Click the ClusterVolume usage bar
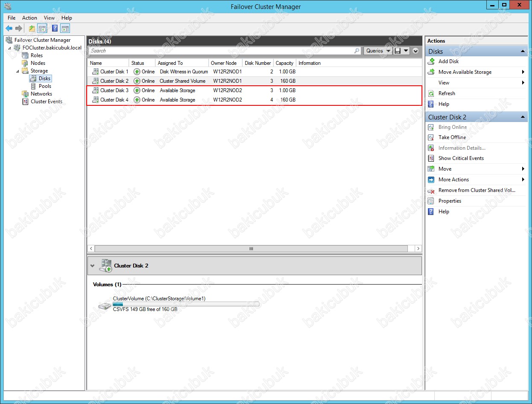The height and width of the screenshot is (404, 532). [186, 304]
